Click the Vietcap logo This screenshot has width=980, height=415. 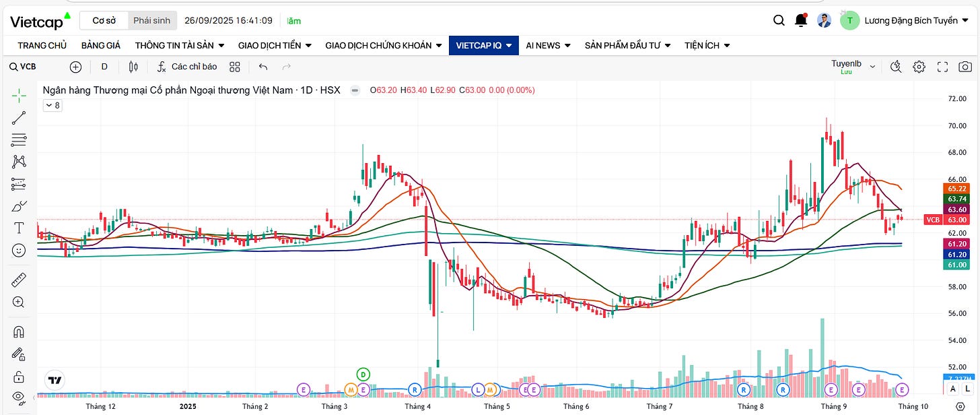tap(40, 20)
